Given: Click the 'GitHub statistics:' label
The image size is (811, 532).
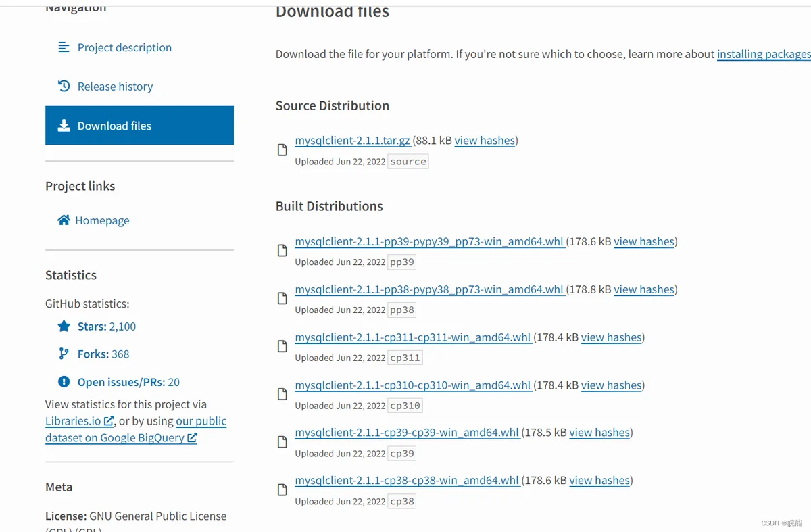Looking at the screenshot, I should 87,304.
